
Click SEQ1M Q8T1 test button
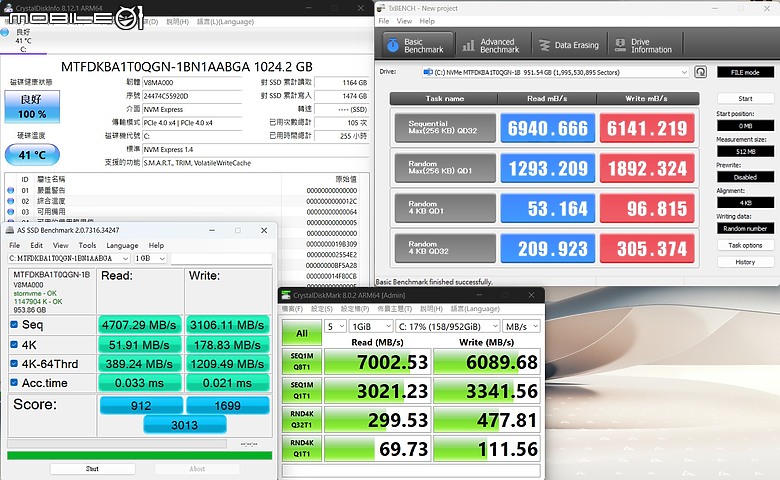[x=302, y=362]
